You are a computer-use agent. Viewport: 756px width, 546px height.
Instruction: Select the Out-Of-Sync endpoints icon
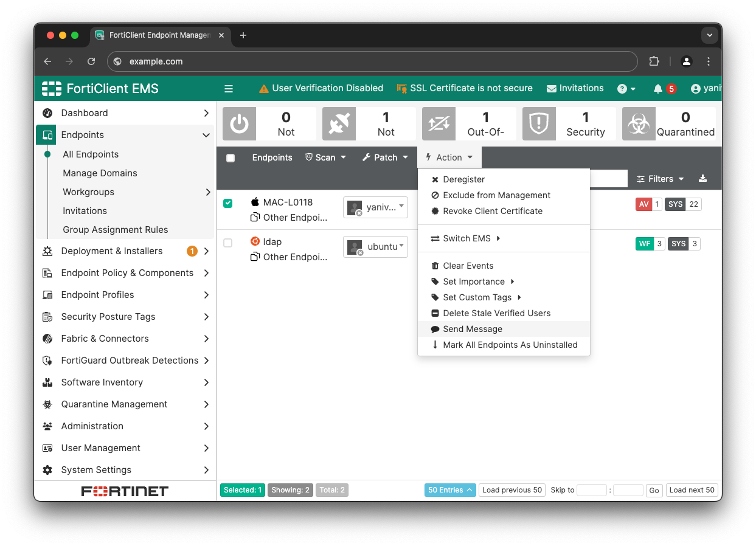[439, 123]
